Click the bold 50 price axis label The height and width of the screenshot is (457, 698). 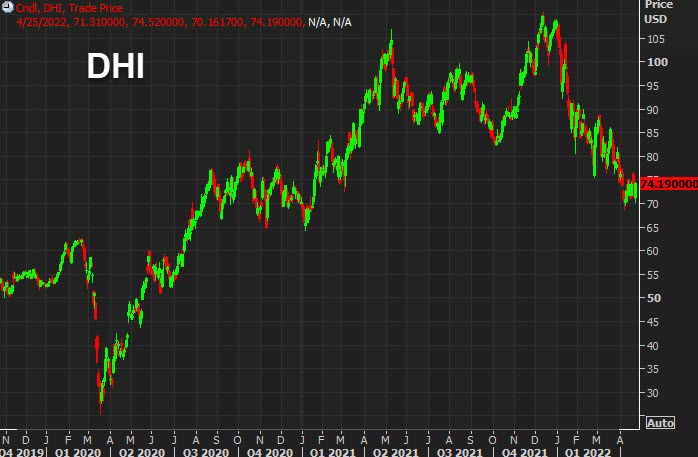(x=653, y=298)
